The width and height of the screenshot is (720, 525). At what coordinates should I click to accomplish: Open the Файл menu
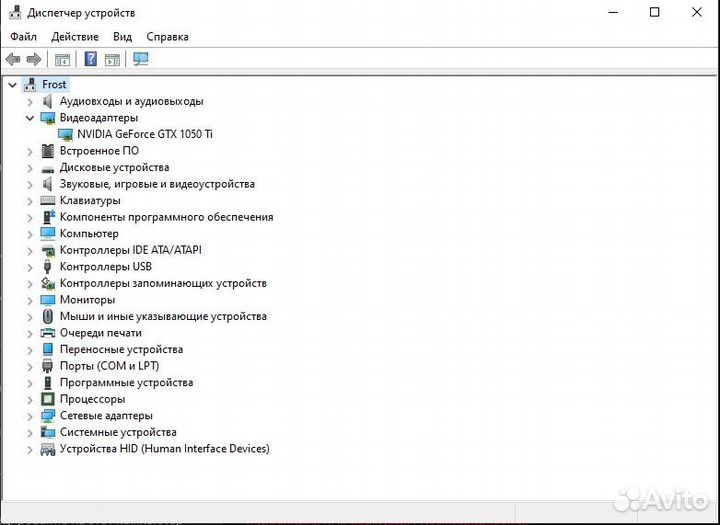click(24, 37)
